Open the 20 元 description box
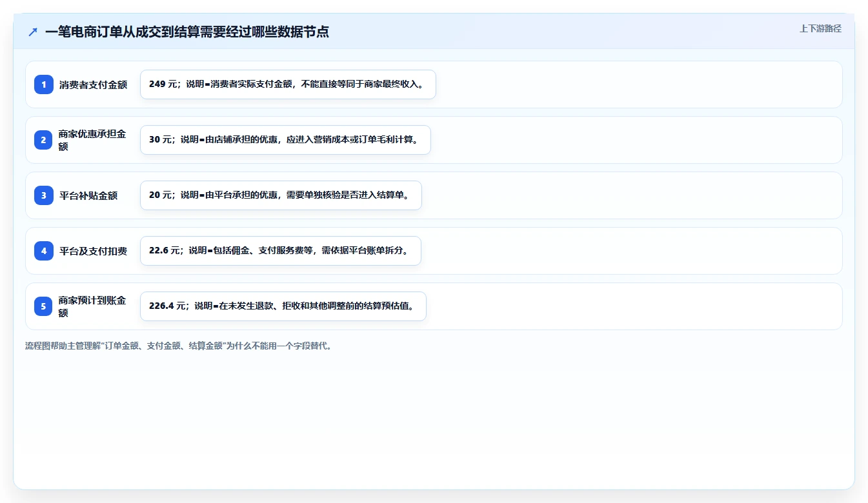Screen dimensions: 868x503 pos(281,195)
